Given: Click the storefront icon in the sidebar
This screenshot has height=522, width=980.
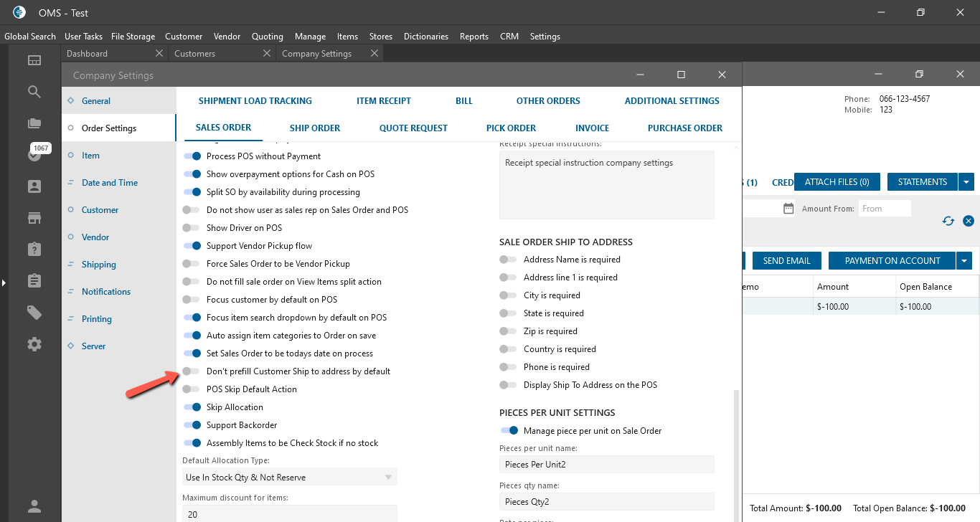Looking at the screenshot, I should coord(34,218).
